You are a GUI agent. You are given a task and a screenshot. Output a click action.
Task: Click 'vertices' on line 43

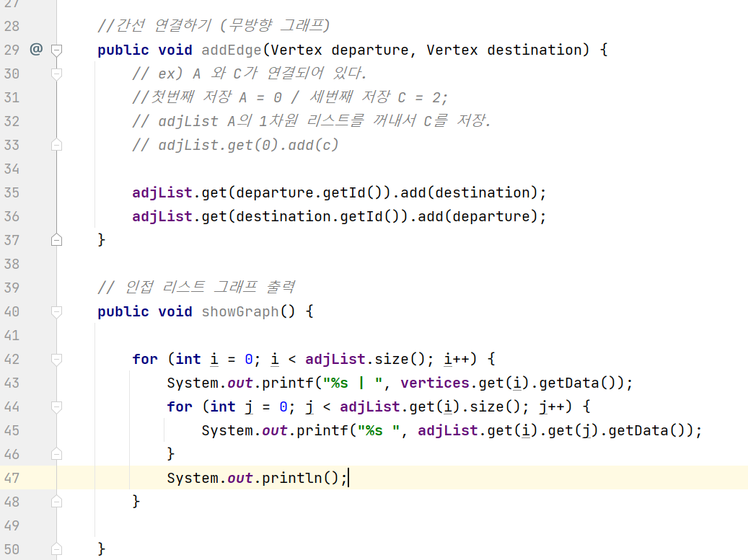click(x=434, y=383)
